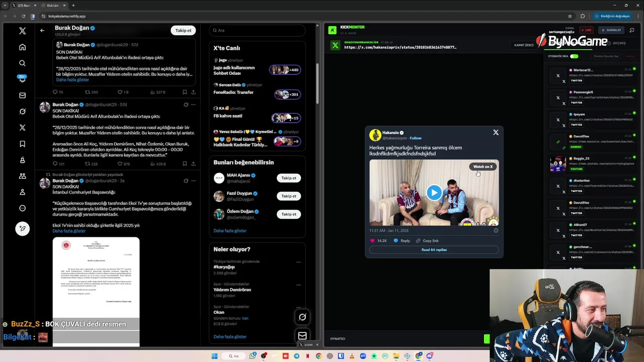This screenshot has height=362, width=644.
Task: Open floating messages envelope button
Action: pos(302,336)
